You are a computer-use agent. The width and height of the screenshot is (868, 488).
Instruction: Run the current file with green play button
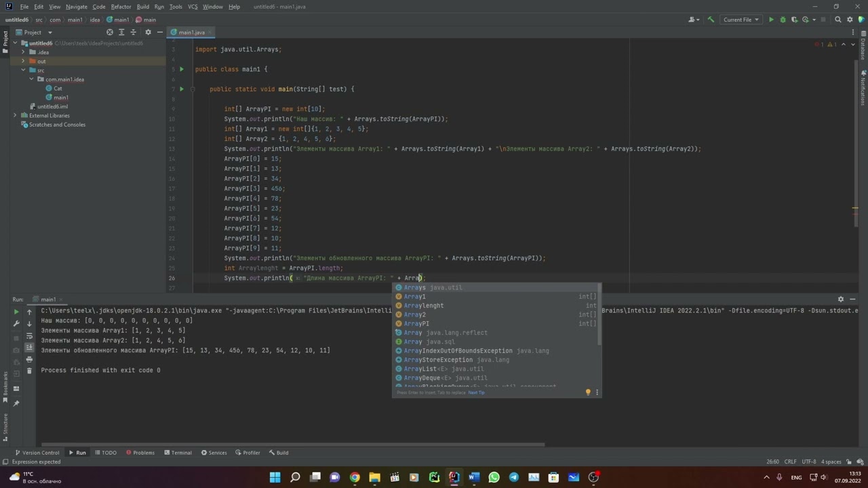click(x=771, y=20)
